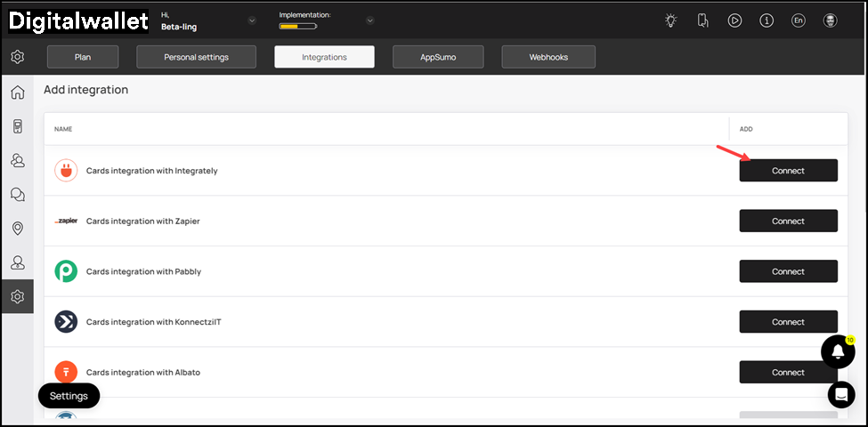Open the lightbulb tips icon

(671, 21)
